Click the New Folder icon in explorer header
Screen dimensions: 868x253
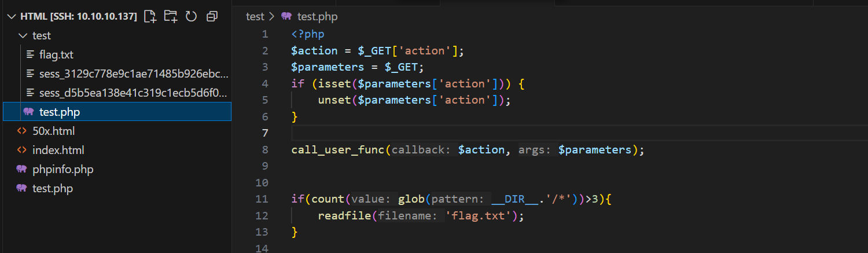(170, 16)
